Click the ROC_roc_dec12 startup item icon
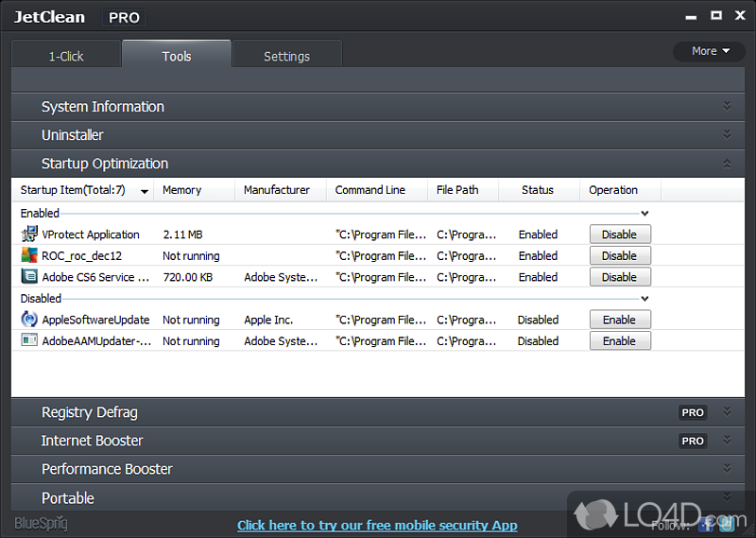Image resolution: width=756 pixels, height=538 pixels. click(x=29, y=255)
